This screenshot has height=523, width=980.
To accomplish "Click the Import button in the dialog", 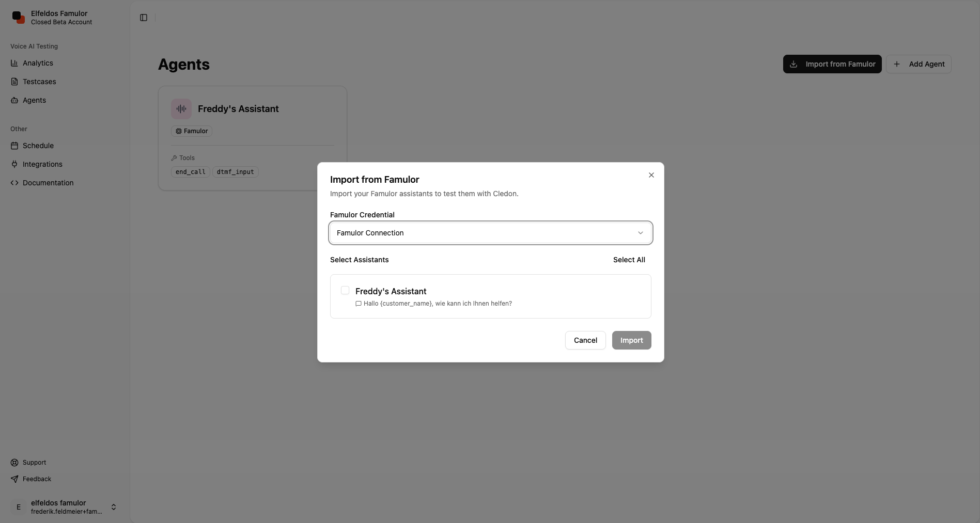I will coord(631,340).
